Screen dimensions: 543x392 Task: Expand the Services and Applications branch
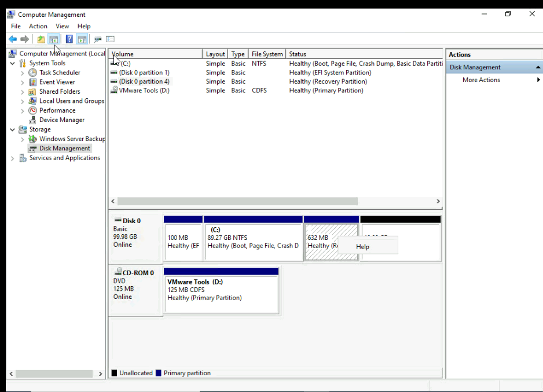pyautogui.click(x=13, y=157)
